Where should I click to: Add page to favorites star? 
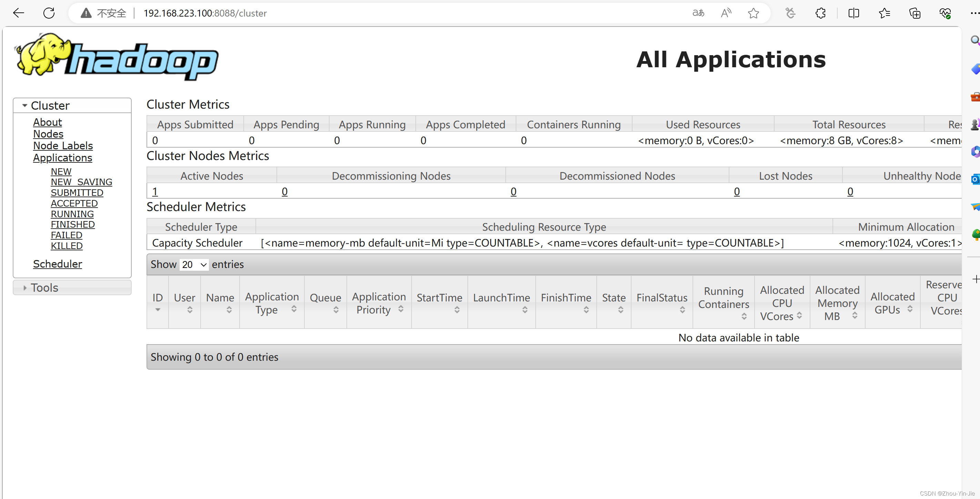tap(753, 13)
